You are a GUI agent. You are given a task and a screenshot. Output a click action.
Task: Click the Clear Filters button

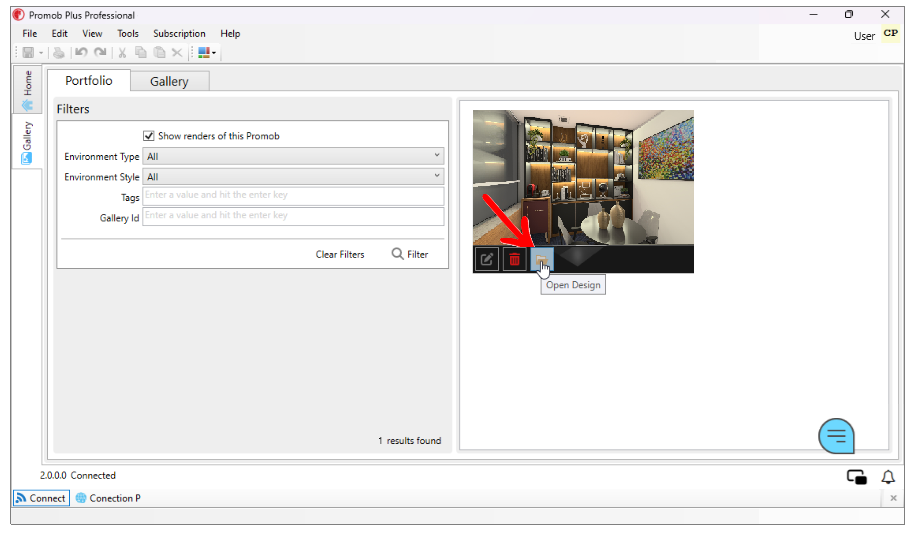click(340, 254)
